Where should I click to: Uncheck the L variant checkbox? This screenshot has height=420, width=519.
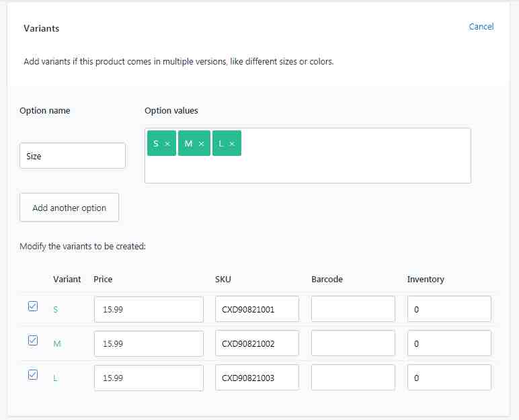coord(33,375)
